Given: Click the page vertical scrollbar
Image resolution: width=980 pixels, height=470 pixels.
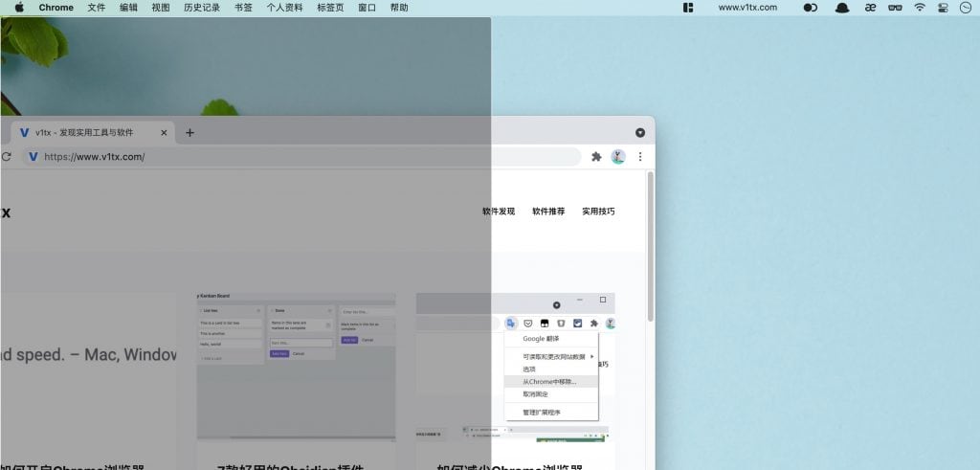Looking at the screenshot, I should point(651,246).
